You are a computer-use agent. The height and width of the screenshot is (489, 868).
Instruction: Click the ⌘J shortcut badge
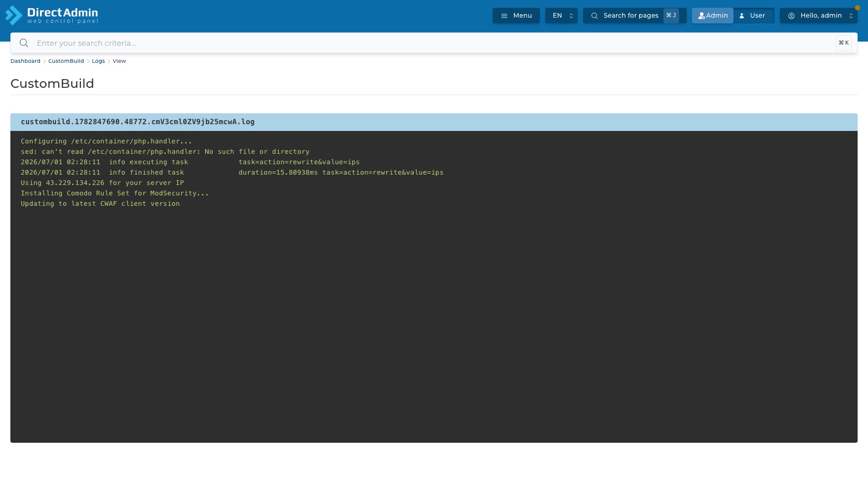(671, 16)
